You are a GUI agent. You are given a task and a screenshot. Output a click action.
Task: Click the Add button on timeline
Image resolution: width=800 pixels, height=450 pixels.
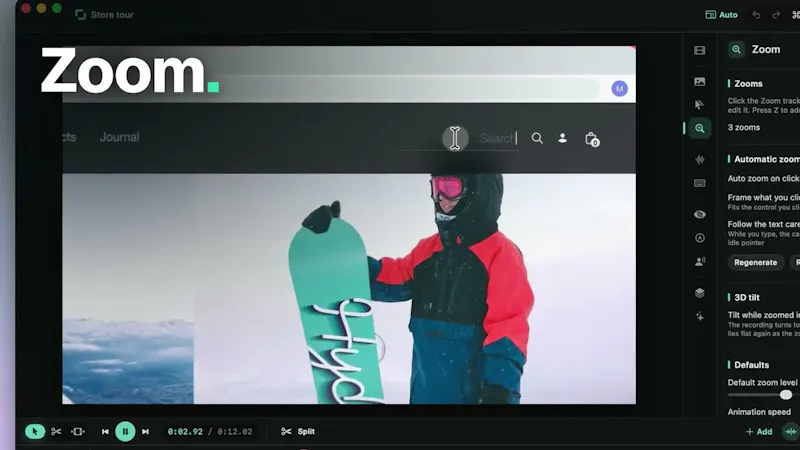pyautogui.click(x=759, y=432)
